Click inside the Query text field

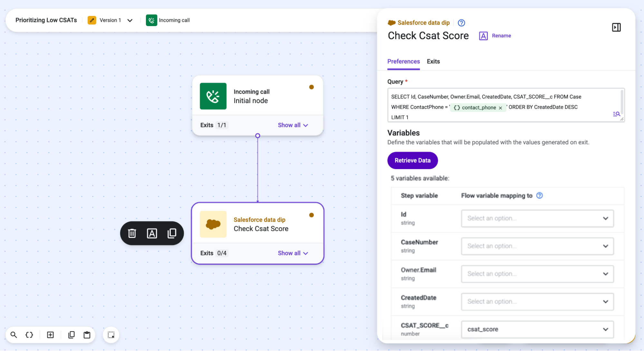click(506, 105)
